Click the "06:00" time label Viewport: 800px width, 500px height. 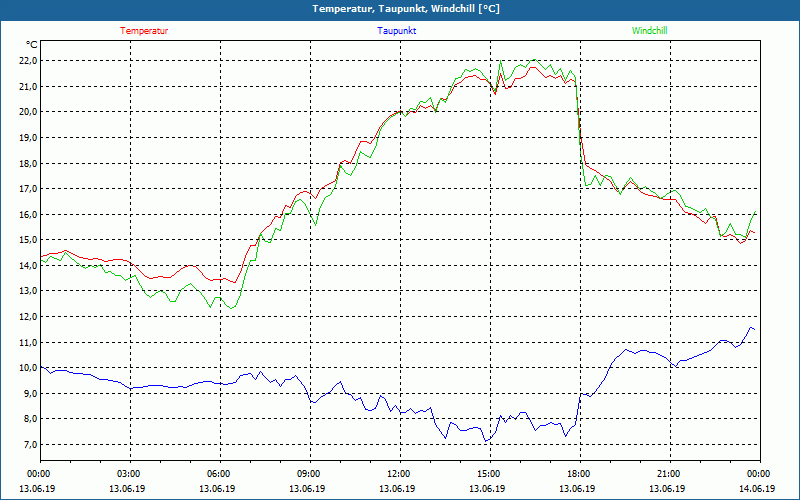click(x=217, y=474)
